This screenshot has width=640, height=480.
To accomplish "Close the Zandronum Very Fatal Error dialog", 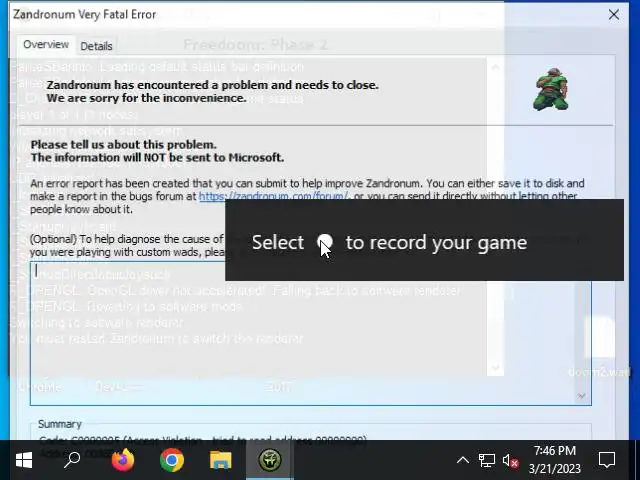I will pyautogui.click(x=613, y=15).
